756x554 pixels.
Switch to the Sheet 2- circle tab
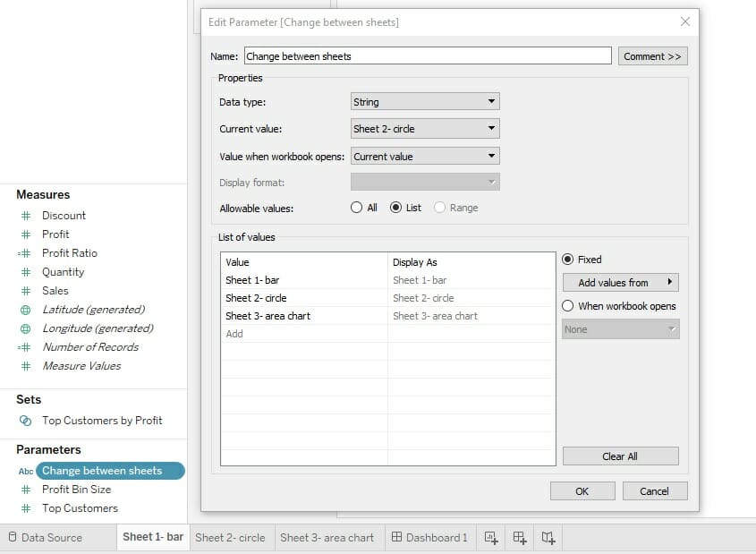click(x=230, y=538)
